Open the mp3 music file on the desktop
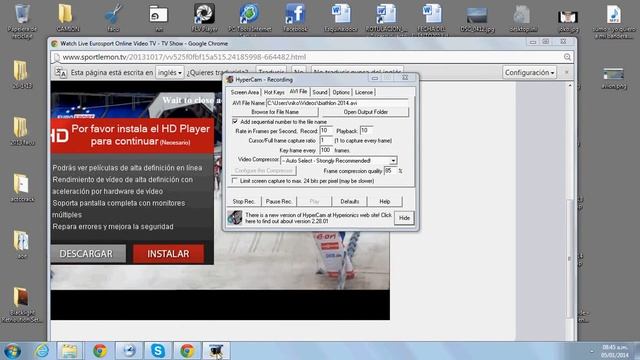The height and width of the screenshot is (360, 640). tap(613, 20)
